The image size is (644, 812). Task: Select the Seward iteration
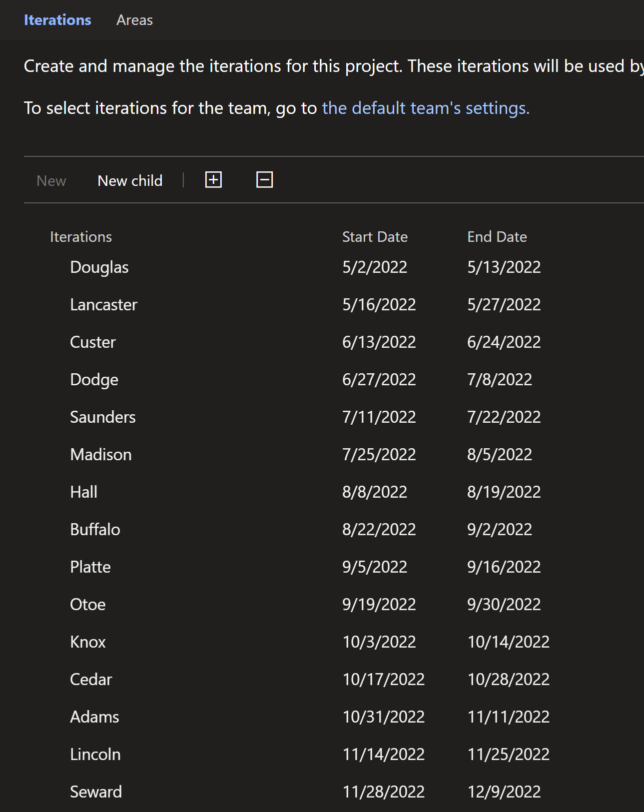[96, 792]
